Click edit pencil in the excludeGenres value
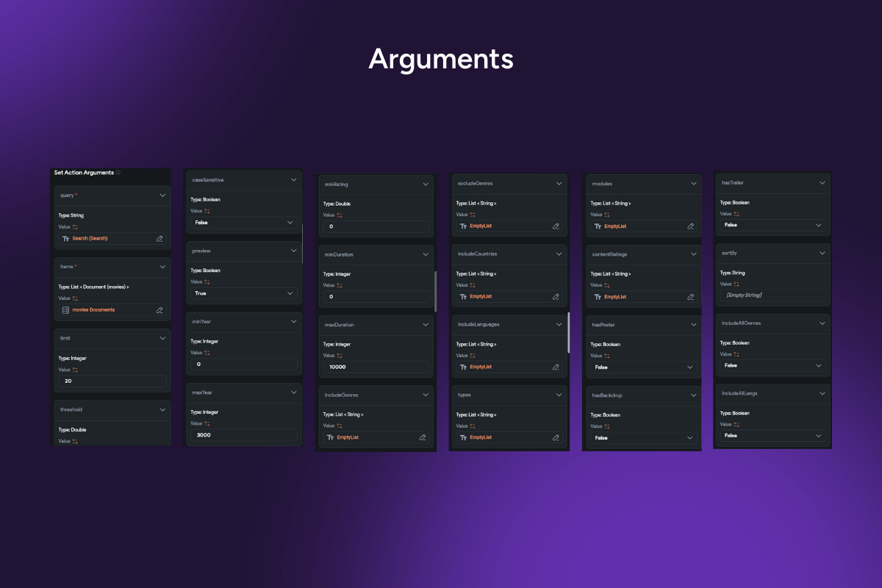 point(556,226)
